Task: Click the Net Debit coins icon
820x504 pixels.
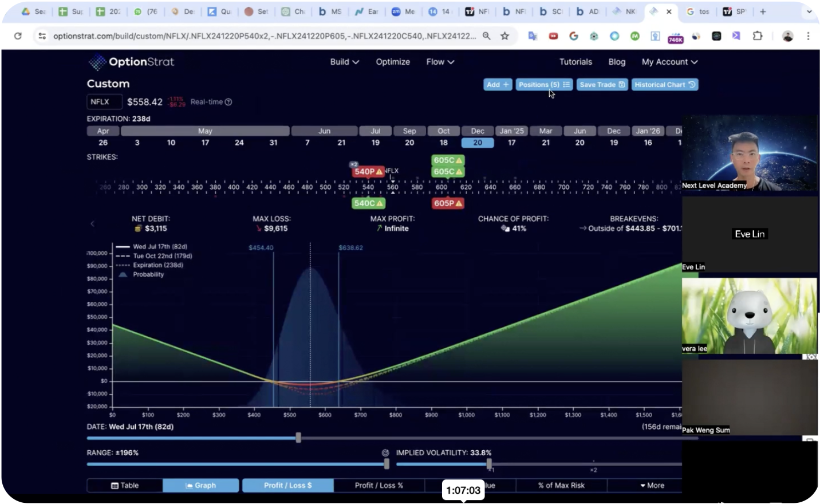Action: click(x=138, y=229)
